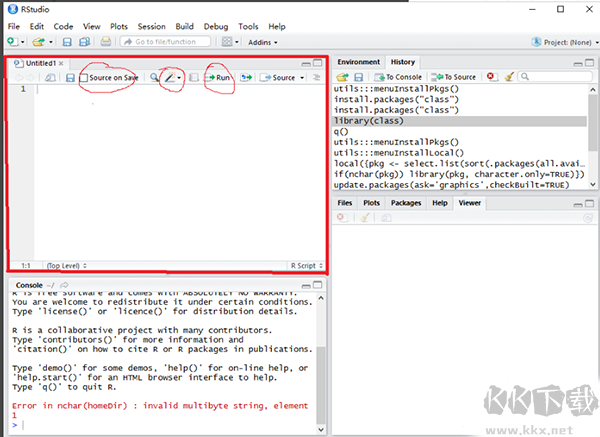This screenshot has height=437, width=600.
Task: Switch to the Files tab
Action: pyautogui.click(x=344, y=203)
